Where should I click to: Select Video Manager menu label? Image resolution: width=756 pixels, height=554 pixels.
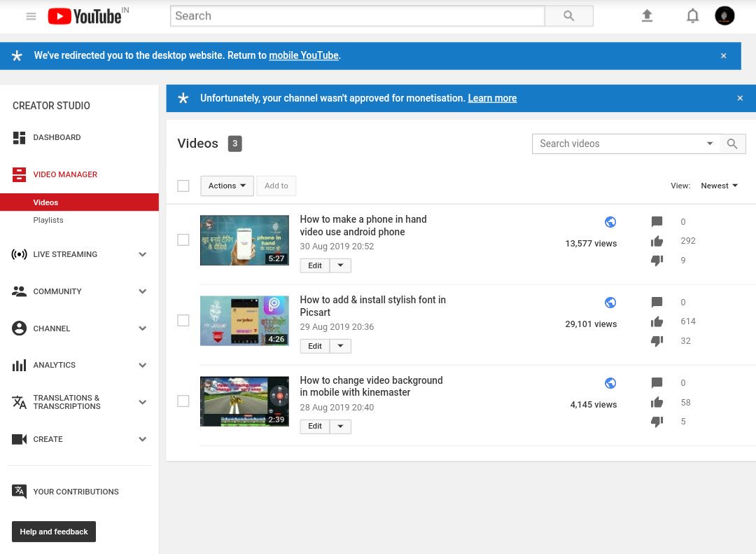point(65,174)
